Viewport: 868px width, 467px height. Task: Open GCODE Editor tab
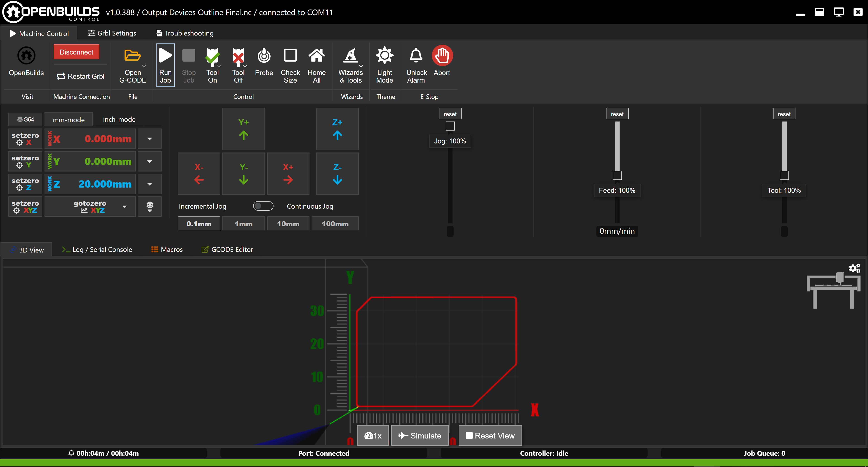227,250
